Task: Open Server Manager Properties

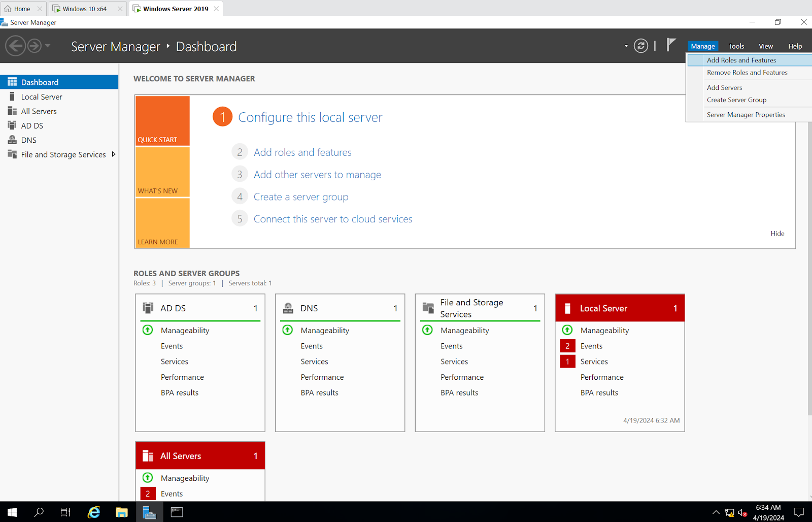Action: (750, 115)
